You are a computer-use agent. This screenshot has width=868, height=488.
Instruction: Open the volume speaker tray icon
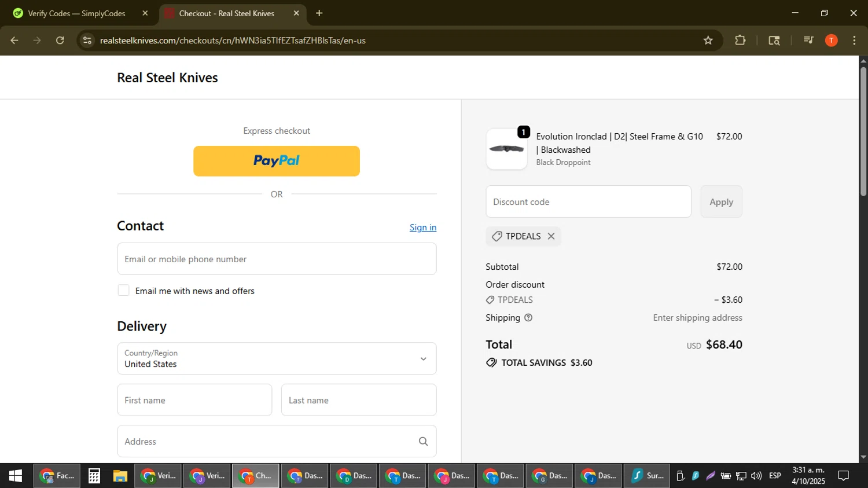click(756, 476)
